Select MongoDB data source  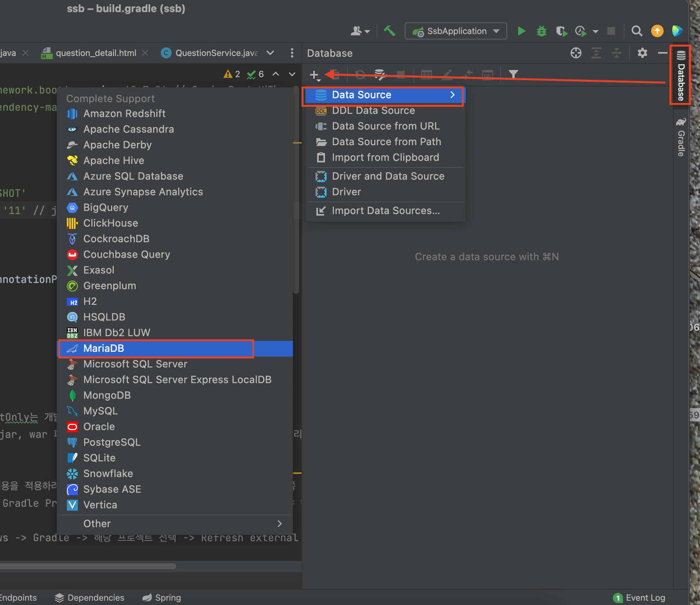(175, 395)
